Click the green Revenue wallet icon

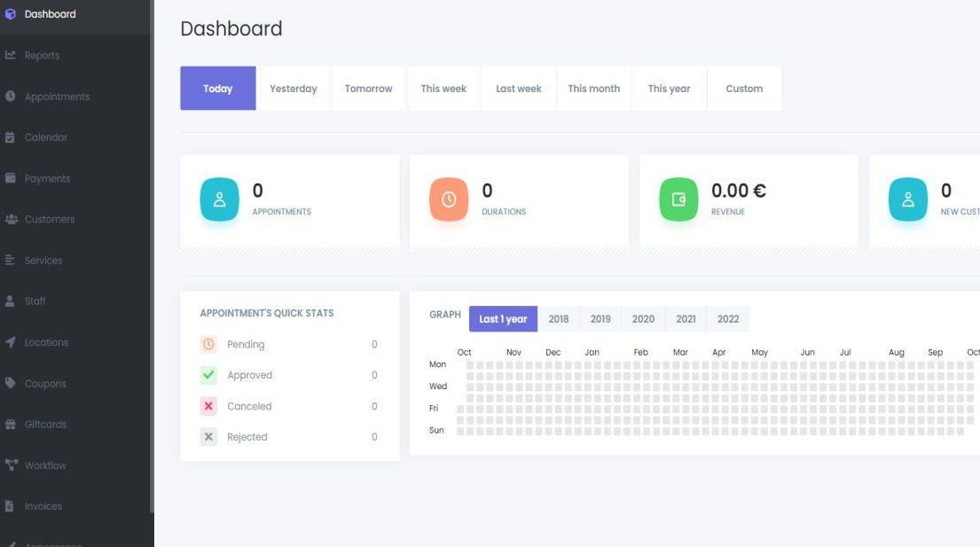678,199
